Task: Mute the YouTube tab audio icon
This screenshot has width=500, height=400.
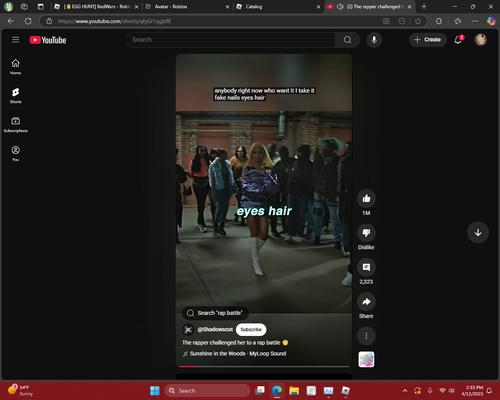Action: click(x=340, y=7)
